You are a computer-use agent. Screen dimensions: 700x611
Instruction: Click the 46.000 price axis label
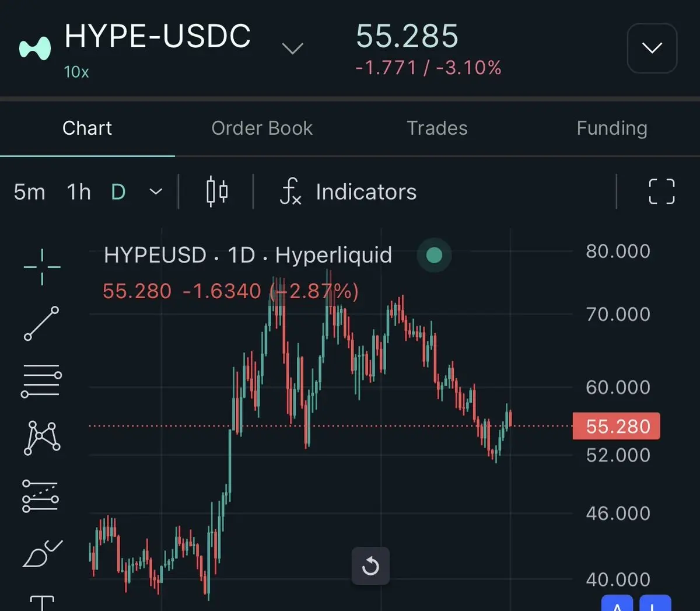pyautogui.click(x=618, y=513)
